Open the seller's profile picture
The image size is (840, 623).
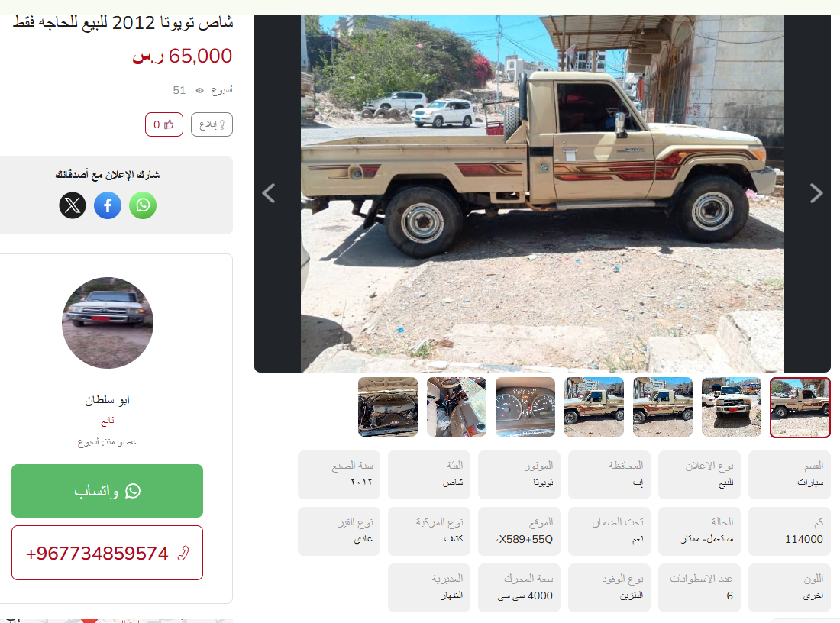click(x=108, y=322)
